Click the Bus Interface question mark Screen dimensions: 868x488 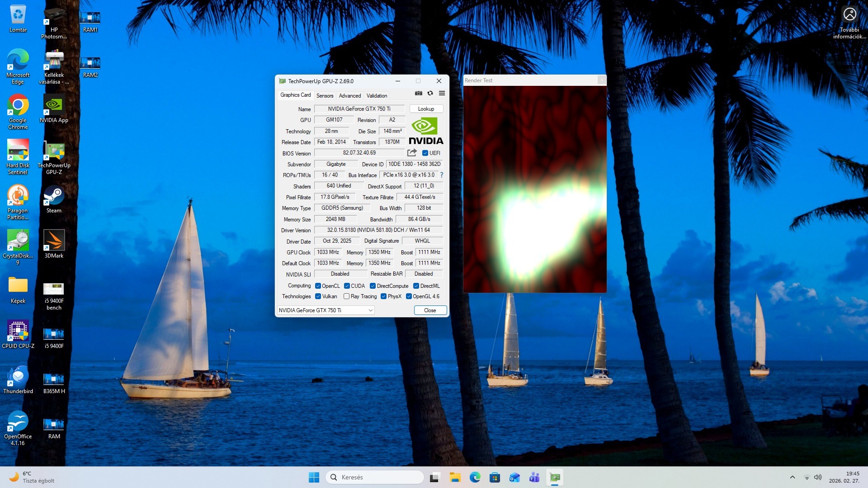[441, 175]
